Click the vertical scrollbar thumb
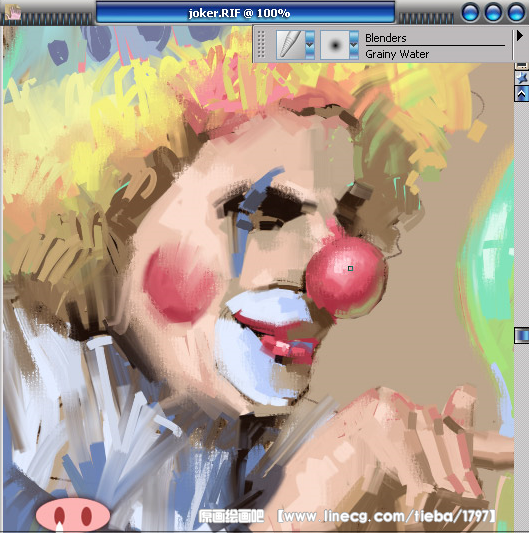The image size is (529, 533). pyautogui.click(x=522, y=336)
